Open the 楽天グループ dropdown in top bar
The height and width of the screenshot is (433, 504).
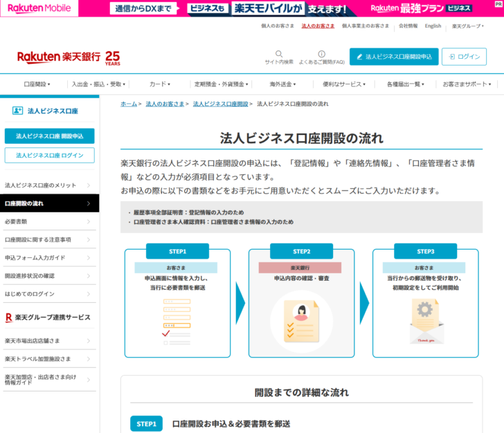point(468,26)
